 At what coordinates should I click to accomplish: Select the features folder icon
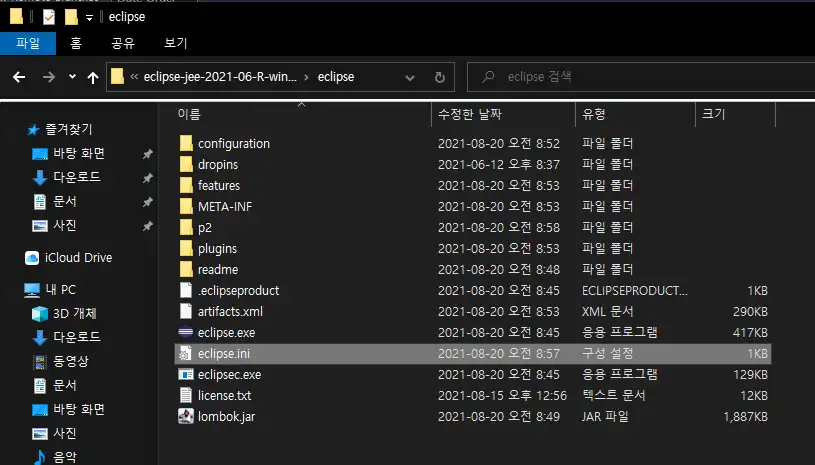[186, 185]
